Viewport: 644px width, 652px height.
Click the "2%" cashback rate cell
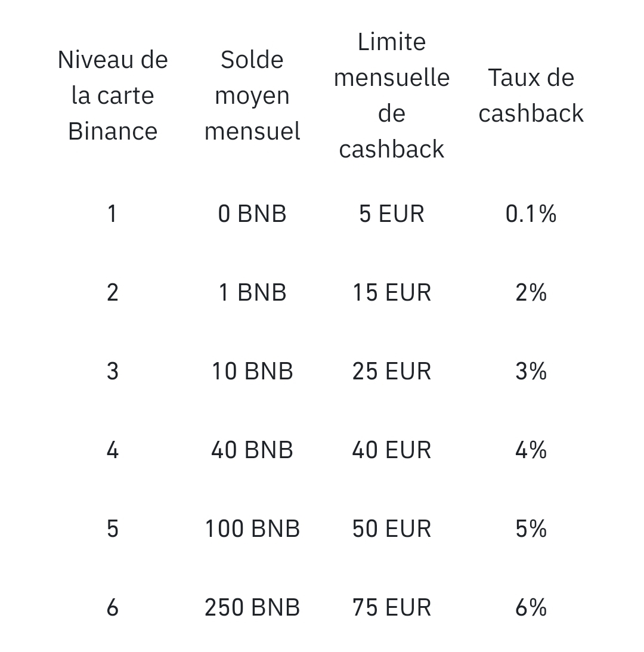click(x=531, y=292)
